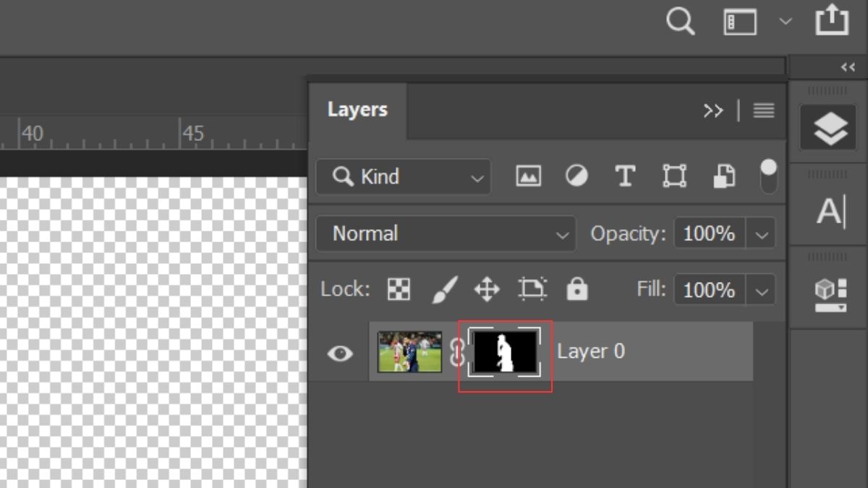Open the Kind filter type dropdown
The image size is (868, 488).
pos(404,176)
